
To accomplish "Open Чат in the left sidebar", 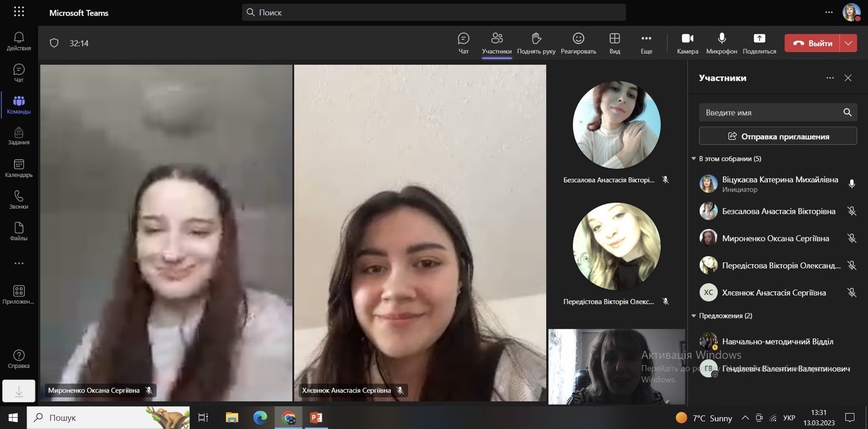I will [19, 73].
